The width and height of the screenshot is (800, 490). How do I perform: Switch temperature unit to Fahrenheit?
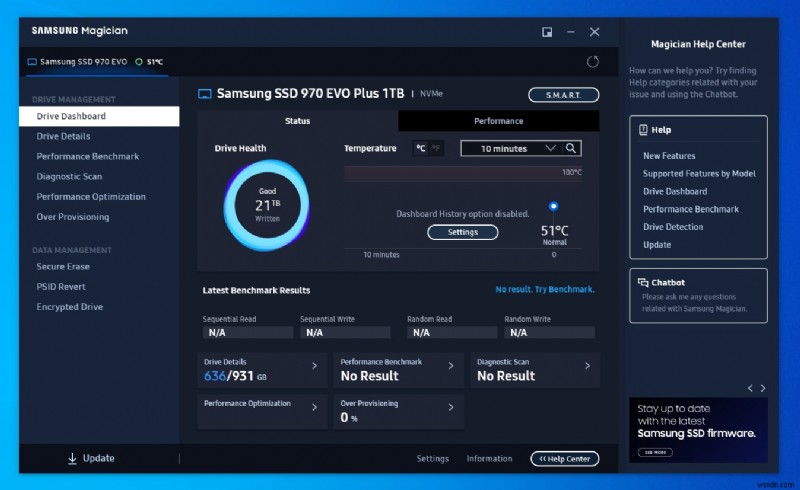click(x=436, y=149)
